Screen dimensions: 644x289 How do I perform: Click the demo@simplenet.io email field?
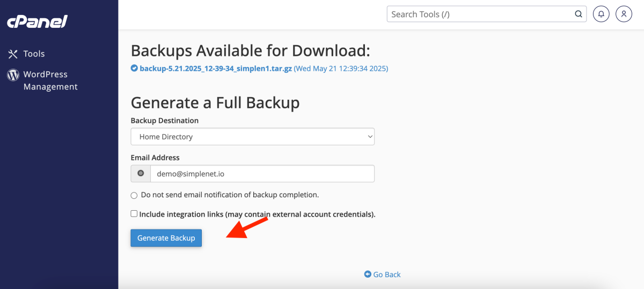(x=262, y=174)
